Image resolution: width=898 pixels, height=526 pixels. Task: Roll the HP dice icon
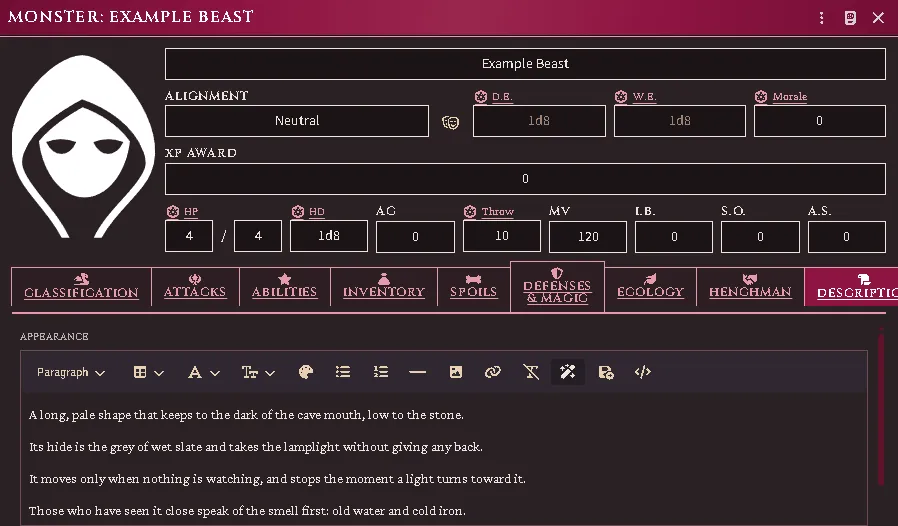tap(172, 211)
